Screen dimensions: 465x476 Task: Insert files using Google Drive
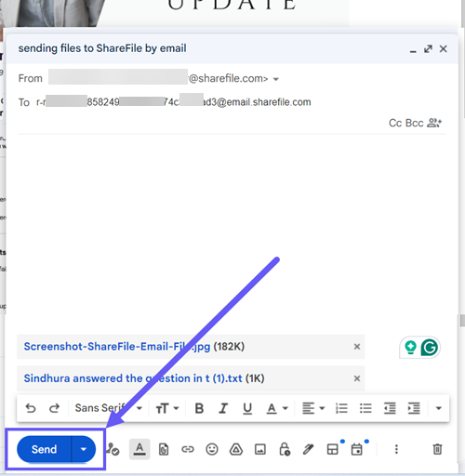click(x=236, y=449)
